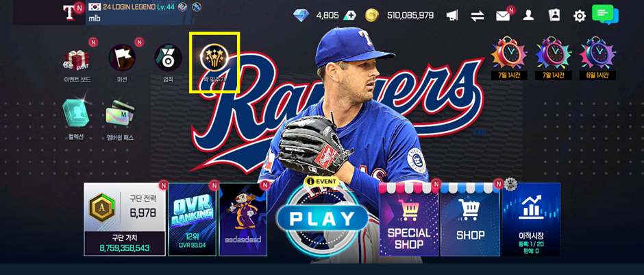Add diamonds with the plus button
The width and height of the screenshot is (644, 275).
[x=349, y=16]
